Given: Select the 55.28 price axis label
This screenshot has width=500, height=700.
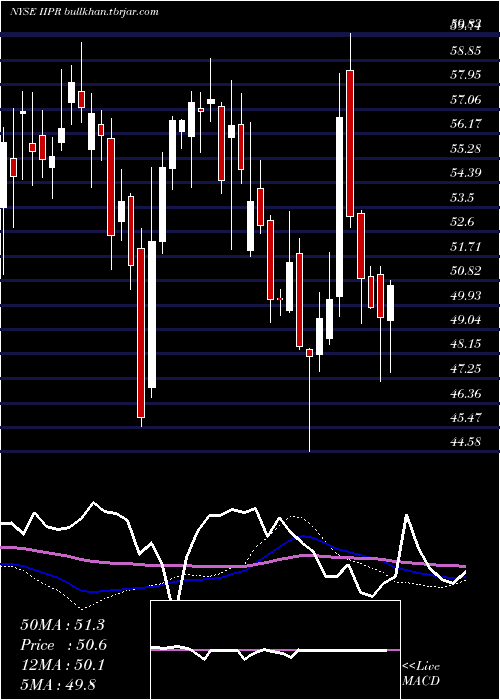Looking at the screenshot, I should coord(466,148).
